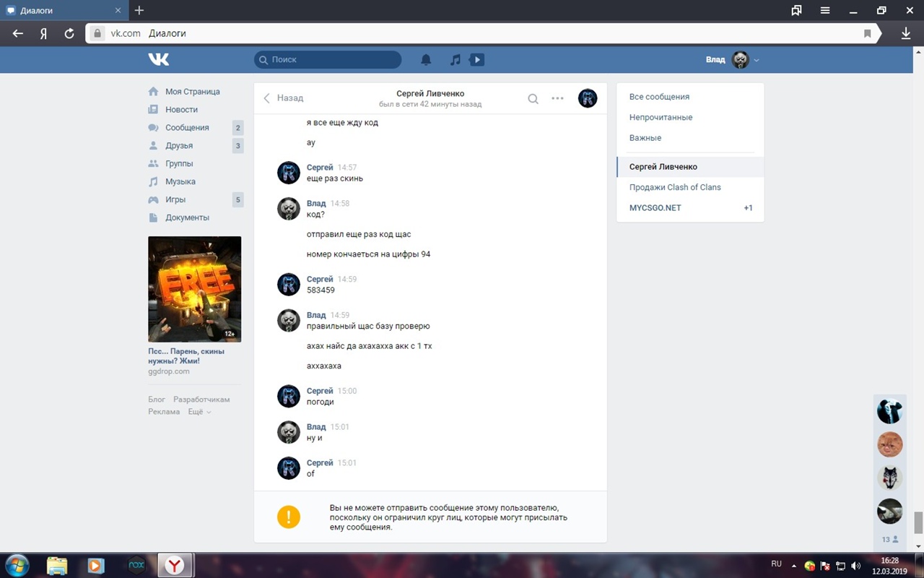The image size is (924, 578).
Task: Open the music note player icon
Action: 455,60
